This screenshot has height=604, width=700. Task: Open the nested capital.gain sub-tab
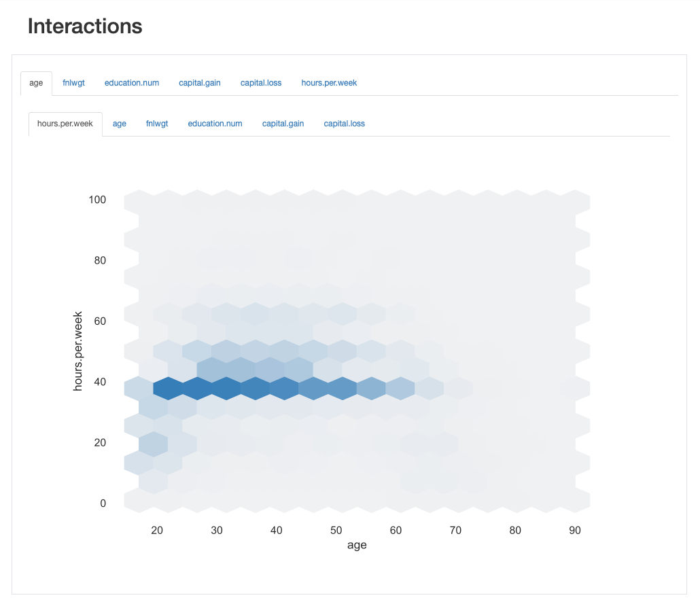(283, 124)
